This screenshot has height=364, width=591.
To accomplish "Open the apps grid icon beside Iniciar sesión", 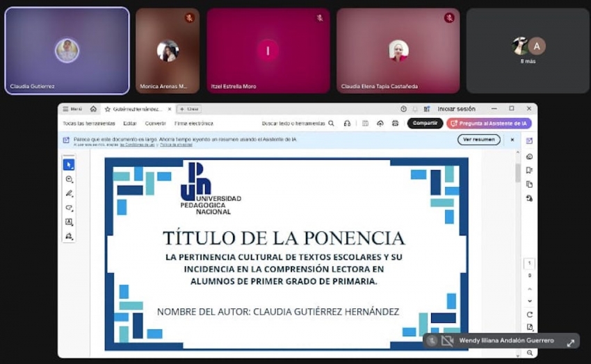I will (427, 109).
